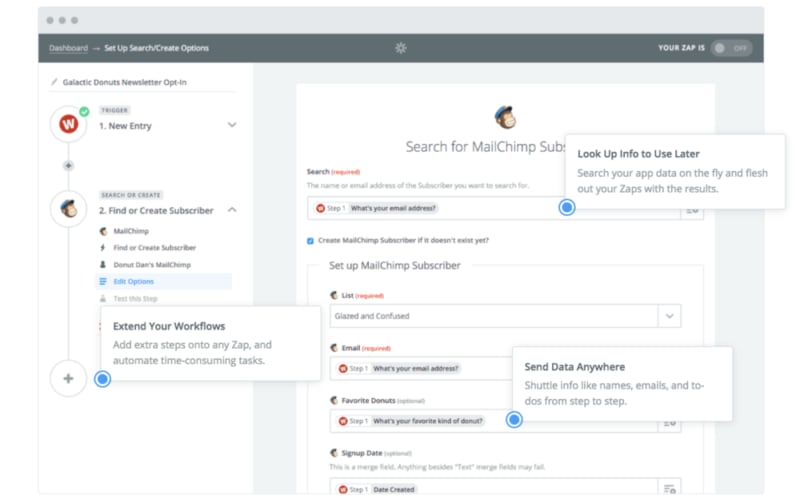Open the Dashboard breadcrumb link
Screen dimensions: 800x503
pyautogui.click(x=68, y=48)
